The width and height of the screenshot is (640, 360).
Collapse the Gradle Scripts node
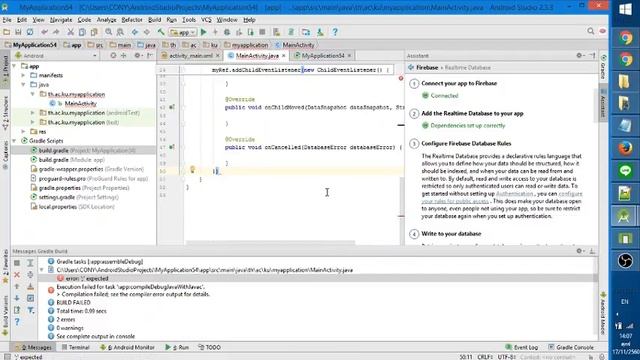tap(15, 141)
